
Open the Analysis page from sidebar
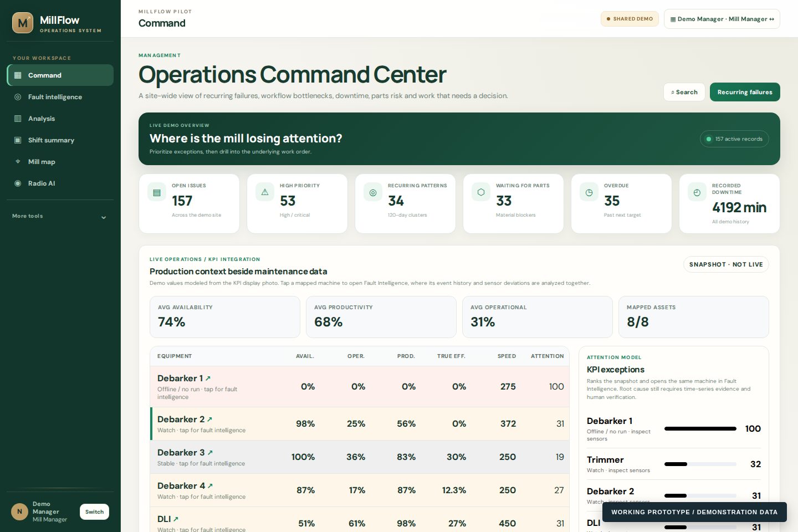pos(60,119)
